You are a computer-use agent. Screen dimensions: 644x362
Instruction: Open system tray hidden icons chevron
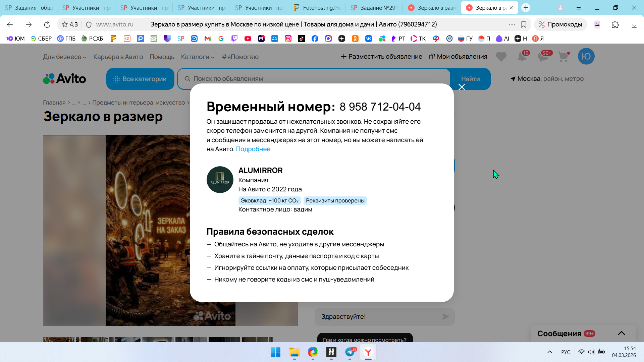click(549, 352)
